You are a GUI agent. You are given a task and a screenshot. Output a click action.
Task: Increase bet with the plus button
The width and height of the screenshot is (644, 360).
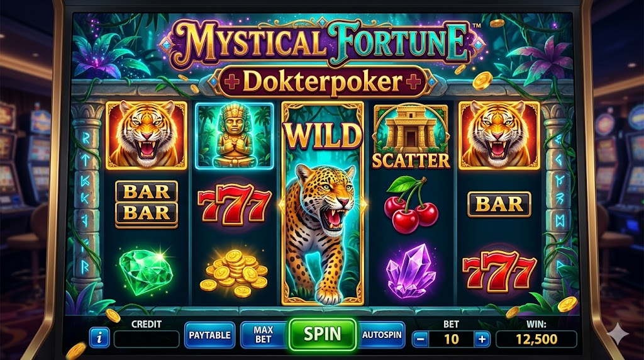tap(482, 339)
